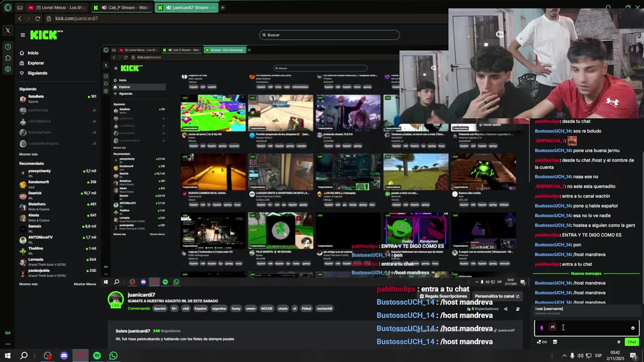Click the GX control icon at sidebar bottom
This screenshot has width=644, height=362.
click(x=8, y=333)
